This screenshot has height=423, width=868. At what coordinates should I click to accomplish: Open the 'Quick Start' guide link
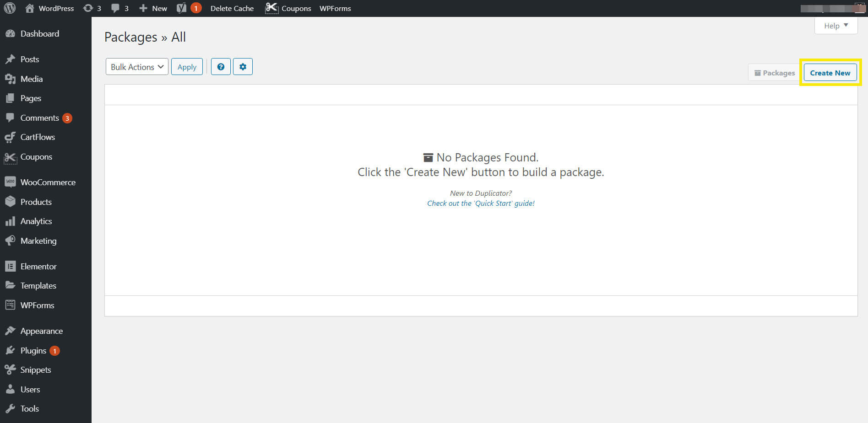[481, 203]
